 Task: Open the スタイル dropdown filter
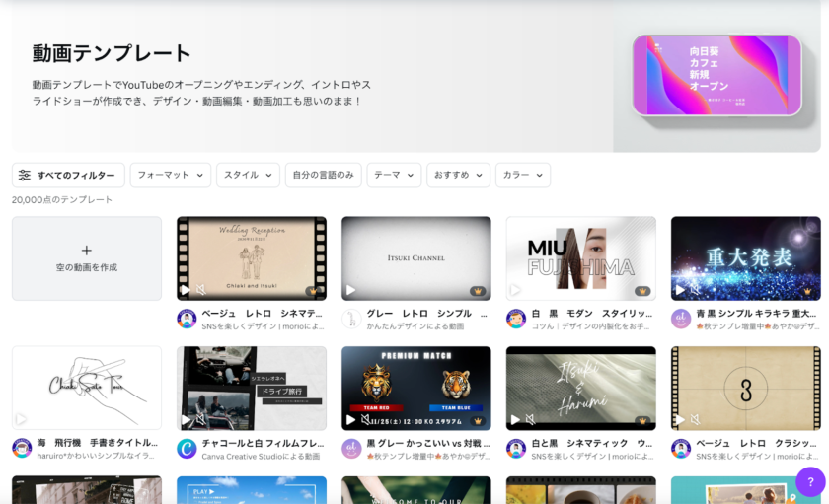pos(248,176)
